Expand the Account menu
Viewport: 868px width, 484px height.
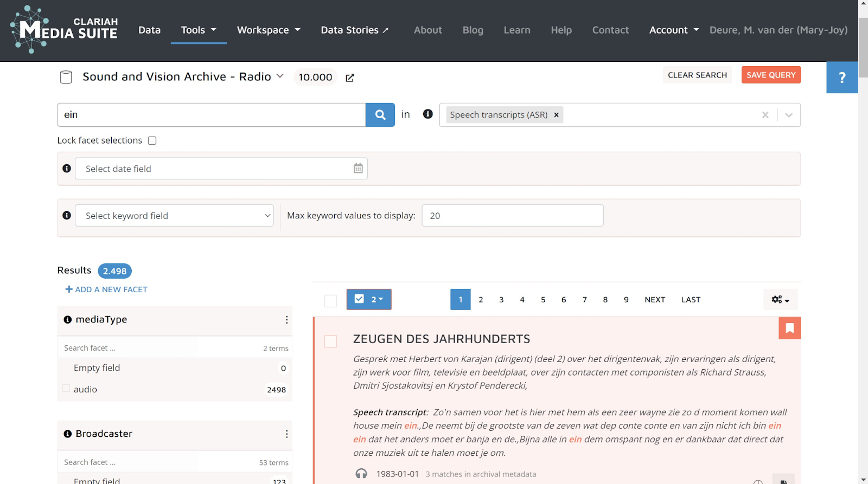click(x=674, y=30)
